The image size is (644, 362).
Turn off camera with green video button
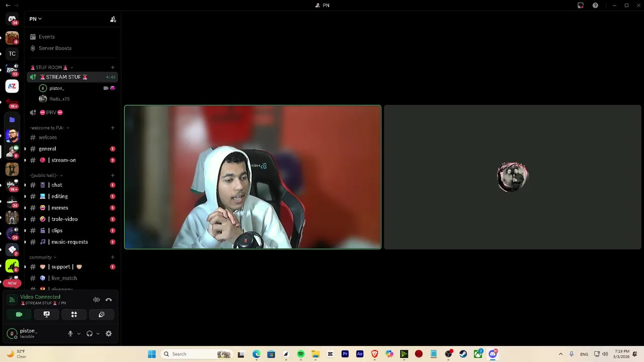(19, 315)
